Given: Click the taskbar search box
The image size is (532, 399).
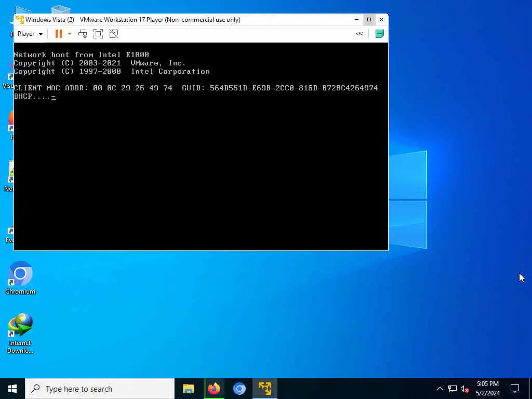Looking at the screenshot, I should [x=100, y=389].
